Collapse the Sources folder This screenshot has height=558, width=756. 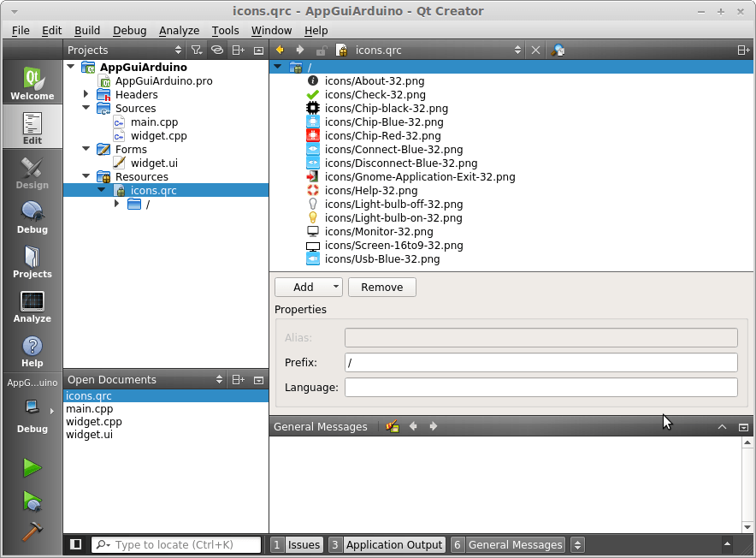[86, 108]
